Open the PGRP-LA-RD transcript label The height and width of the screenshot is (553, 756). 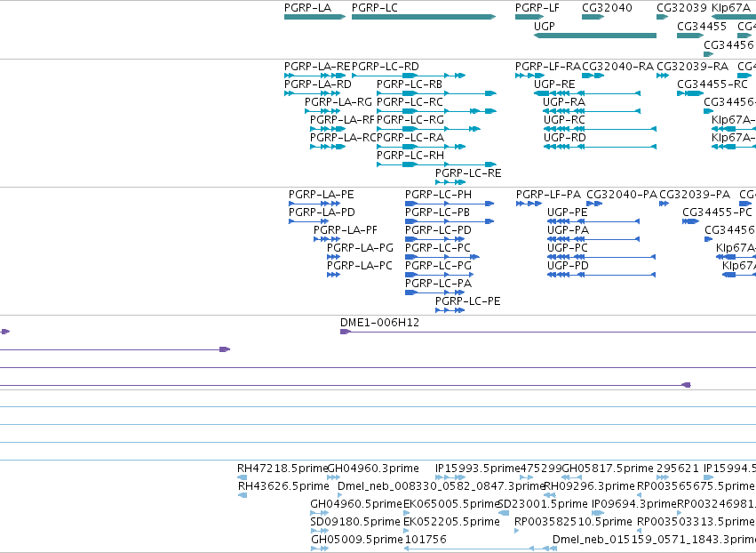pyautogui.click(x=318, y=84)
